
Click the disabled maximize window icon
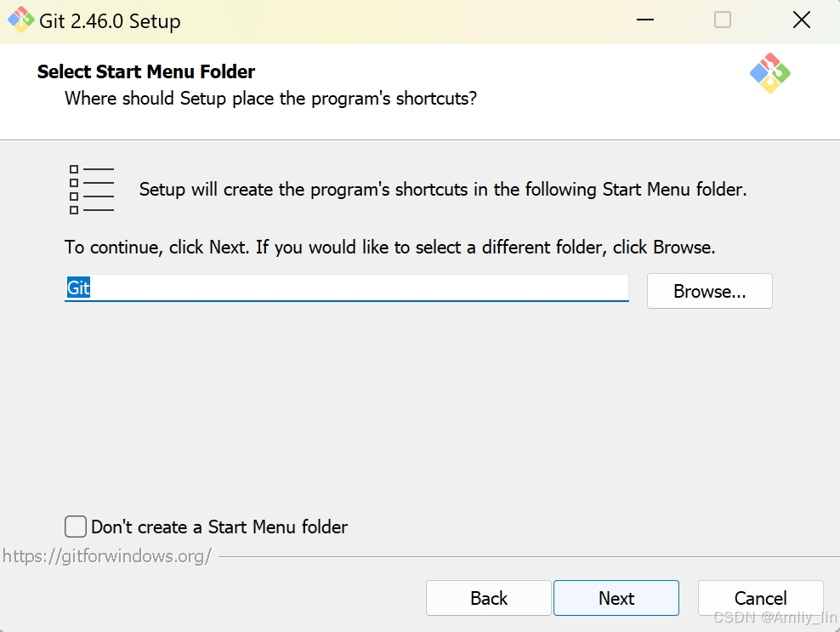tap(722, 20)
